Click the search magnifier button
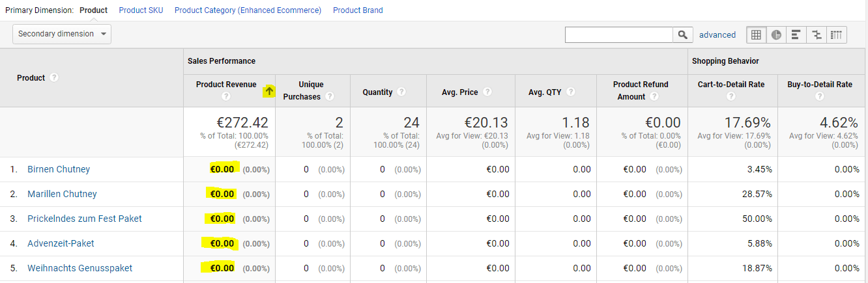 (x=682, y=35)
